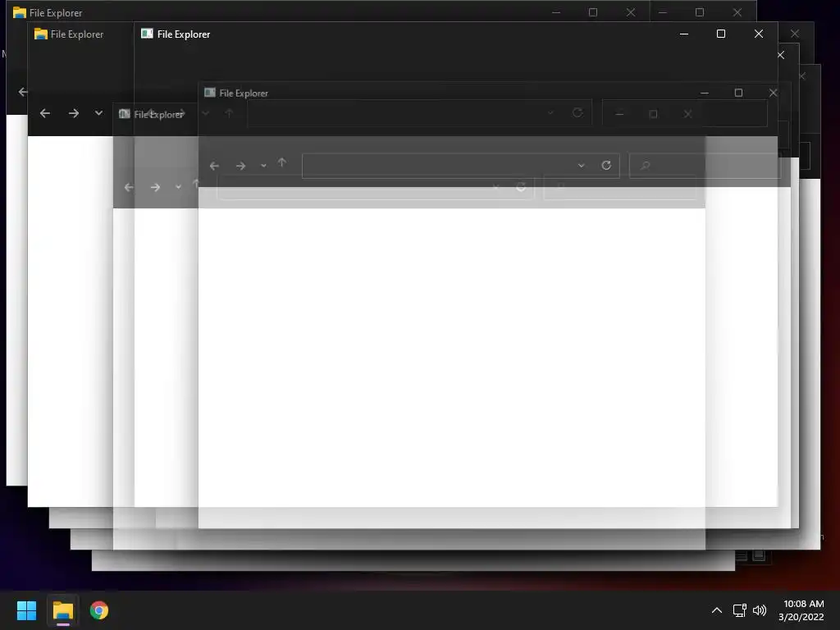The width and height of the screenshot is (840, 630).
Task: Go back using the lower gray band's arrow
Action: [x=129, y=187]
